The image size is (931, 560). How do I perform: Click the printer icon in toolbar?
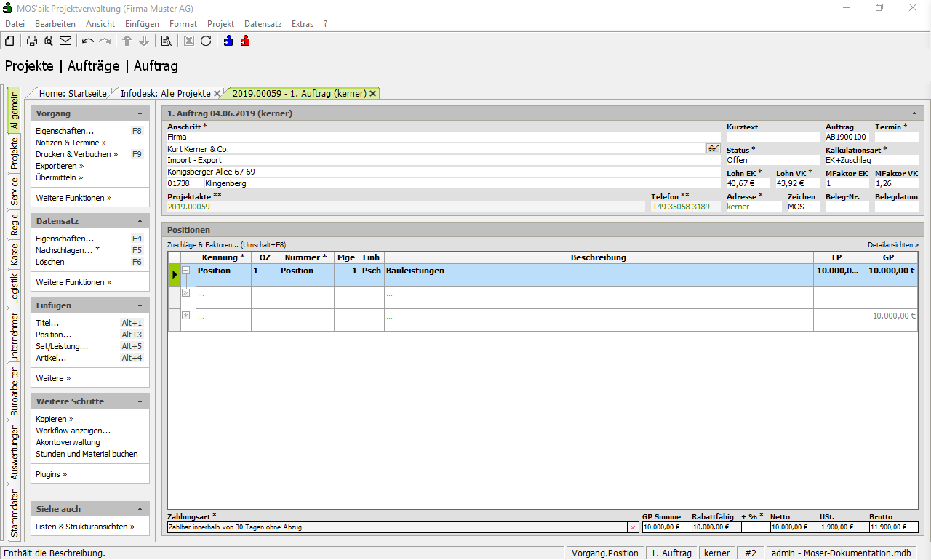point(32,41)
